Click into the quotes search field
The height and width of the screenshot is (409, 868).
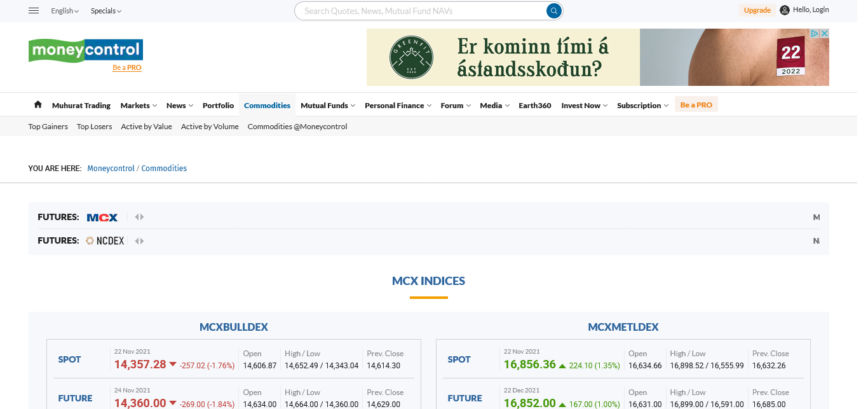419,11
